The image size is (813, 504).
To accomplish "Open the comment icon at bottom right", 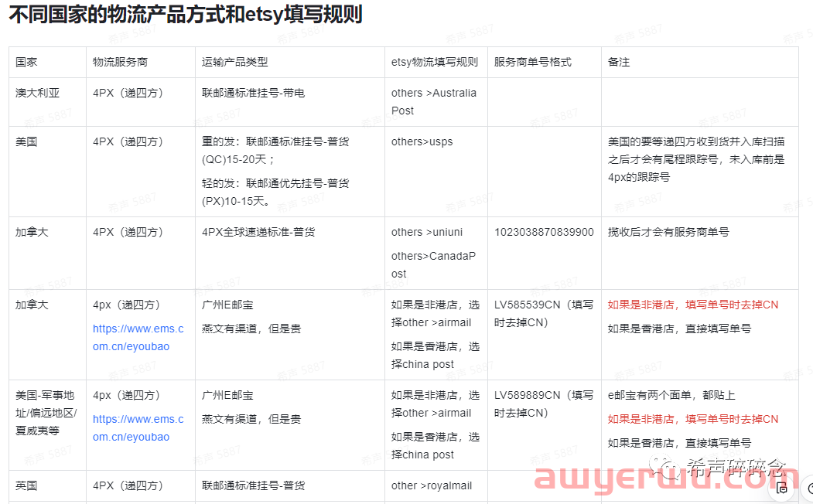I will pyautogui.click(x=782, y=488).
